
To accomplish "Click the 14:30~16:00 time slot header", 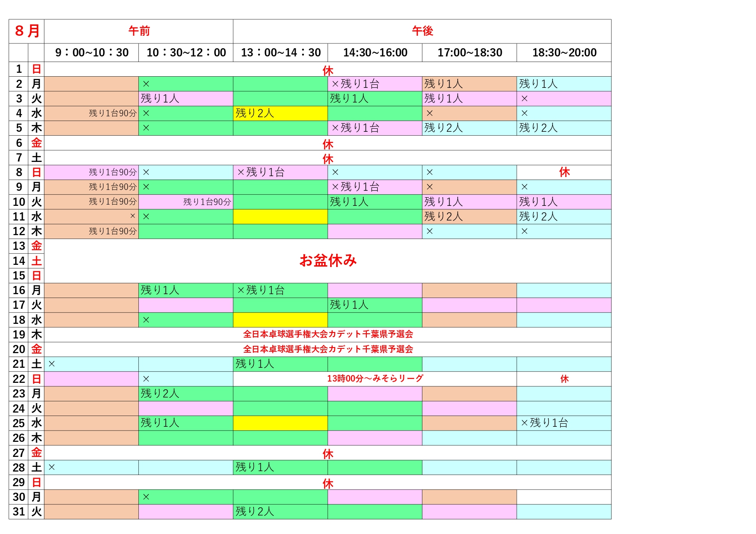I will pos(375,53).
